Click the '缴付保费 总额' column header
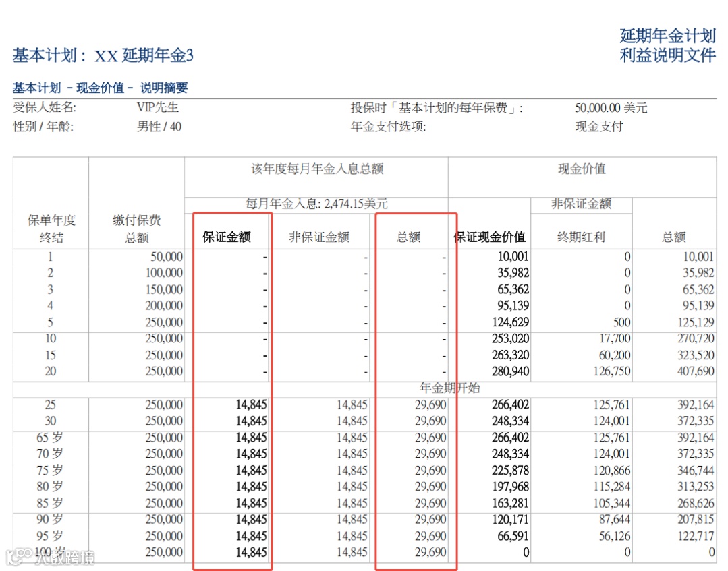728x571 pixels. (136, 229)
